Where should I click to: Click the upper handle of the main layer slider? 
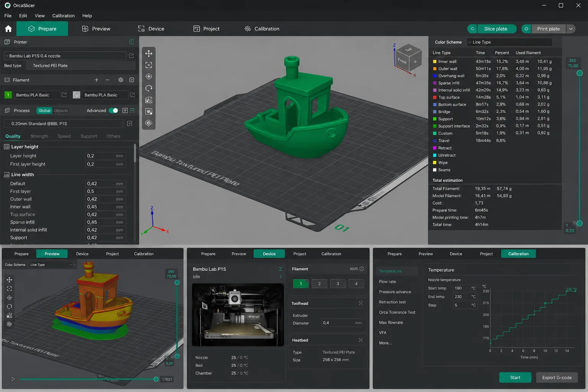(x=580, y=73)
